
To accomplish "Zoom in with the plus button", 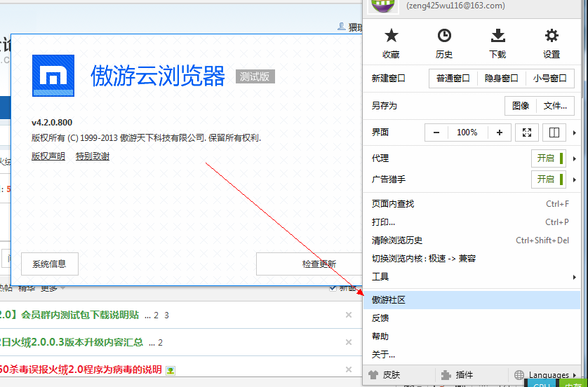I will coord(500,133).
